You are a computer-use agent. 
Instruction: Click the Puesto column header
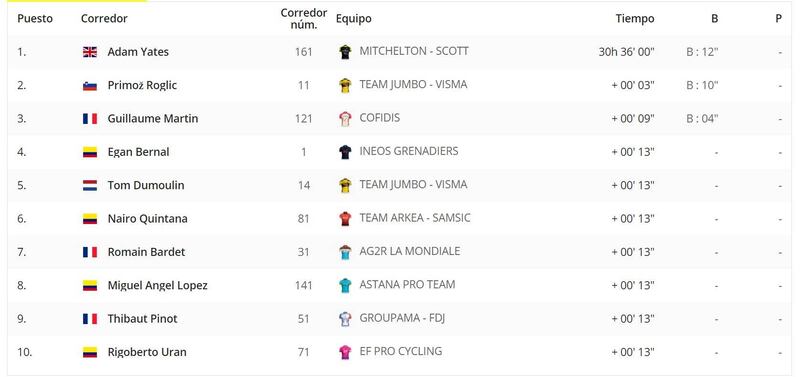pyautogui.click(x=35, y=19)
